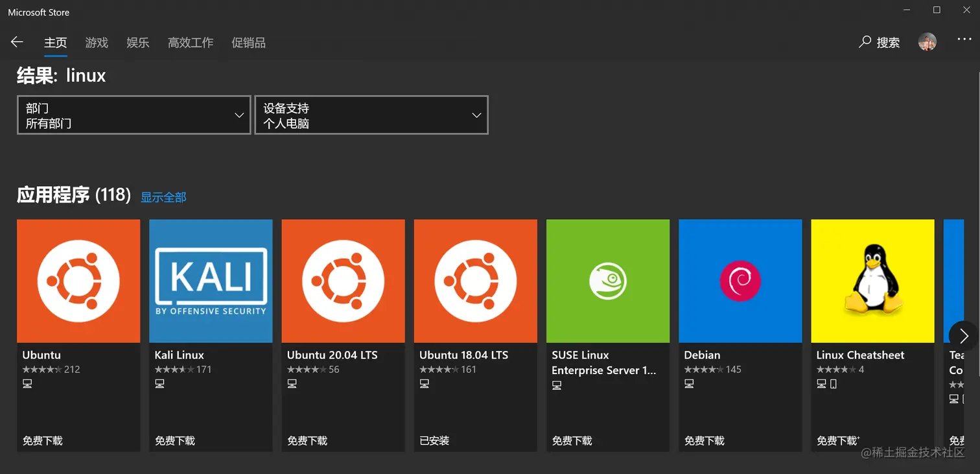Open the SUSE Linux Enterprise Server tile image

click(x=607, y=281)
